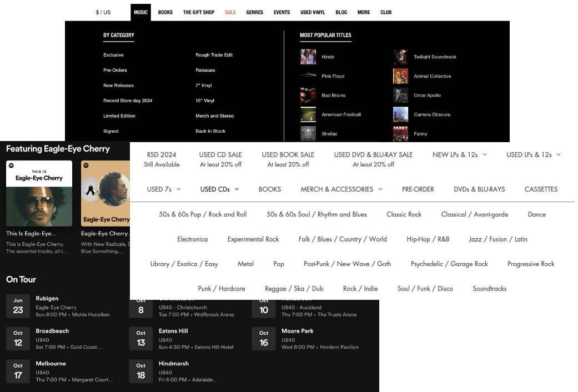Select the Metal genre
The width and height of the screenshot is (578, 392).
point(245,264)
